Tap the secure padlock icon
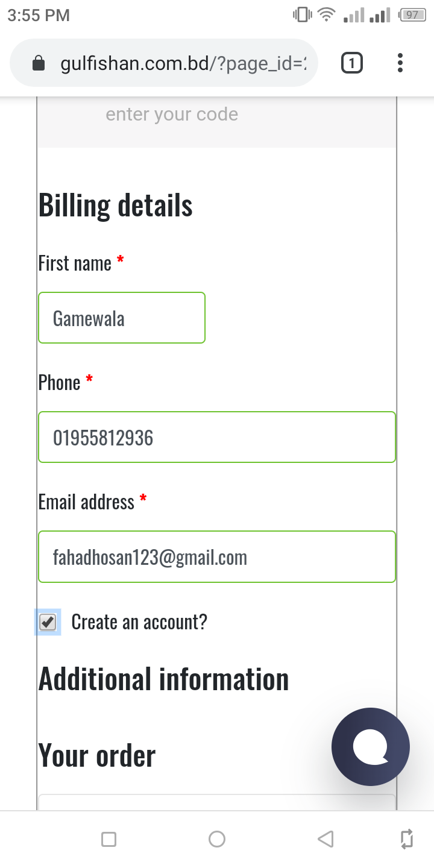This screenshot has width=434, height=868. [x=38, y=63]
